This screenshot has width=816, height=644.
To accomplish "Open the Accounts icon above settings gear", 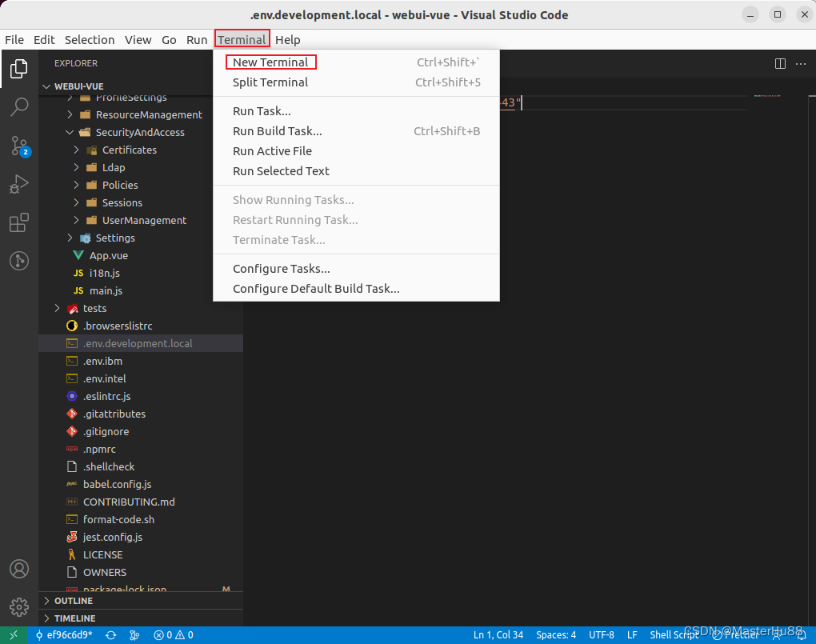I will pyautogui.click(x=18, y=569).
